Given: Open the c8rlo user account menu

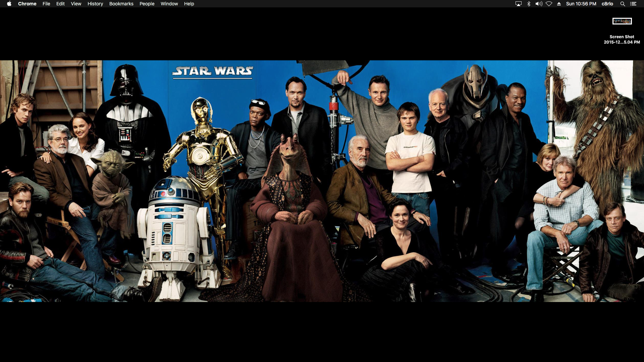Looking at the screenshot, I should (607, 4).
